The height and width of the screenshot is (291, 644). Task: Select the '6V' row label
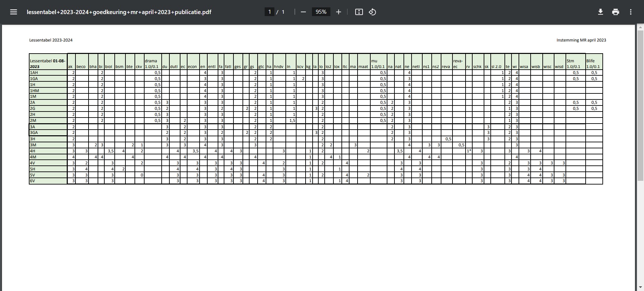click(48, 181)
